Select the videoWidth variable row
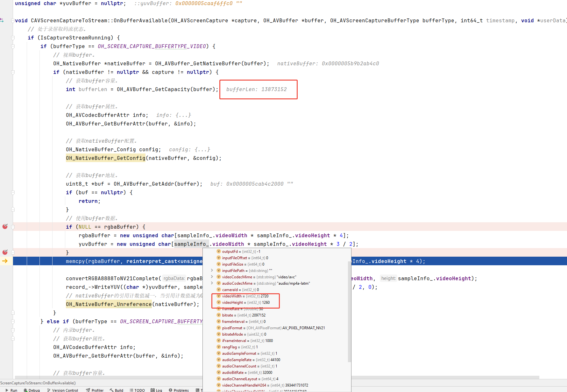This screenshot has width=567, height=392. pyautogui.click(x=245, y=296)
